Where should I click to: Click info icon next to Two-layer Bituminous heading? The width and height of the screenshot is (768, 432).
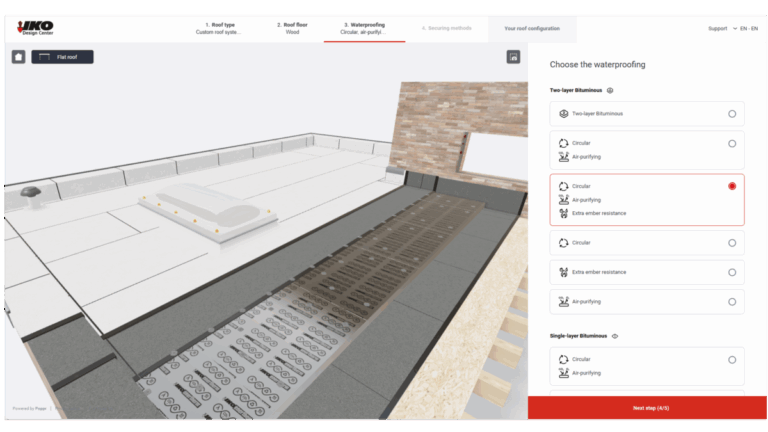[x=610, y=90]
